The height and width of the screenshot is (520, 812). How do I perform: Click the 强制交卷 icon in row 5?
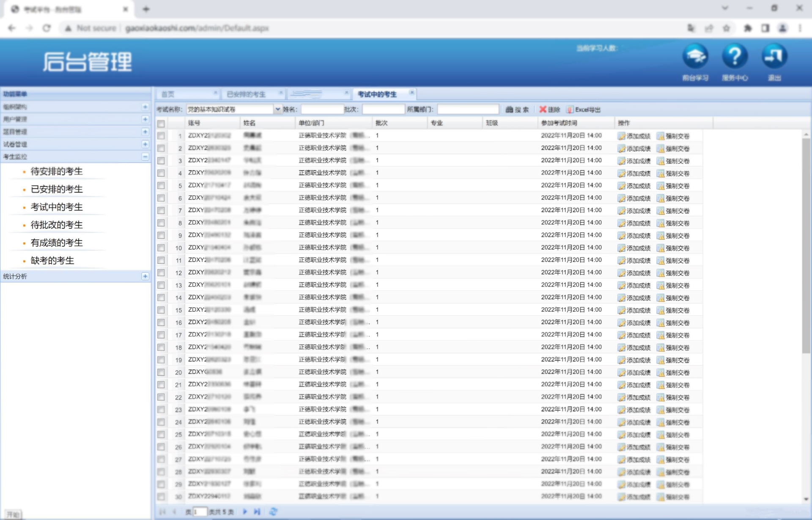pyautogui.click(x=661, y=186)
